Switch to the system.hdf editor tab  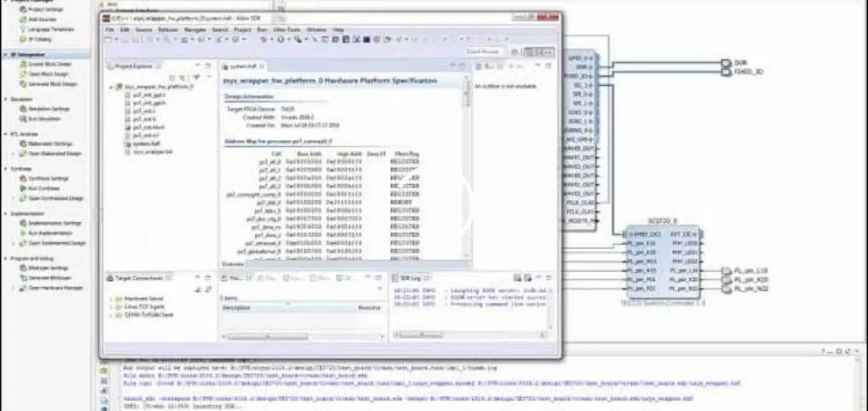[242, 66]
